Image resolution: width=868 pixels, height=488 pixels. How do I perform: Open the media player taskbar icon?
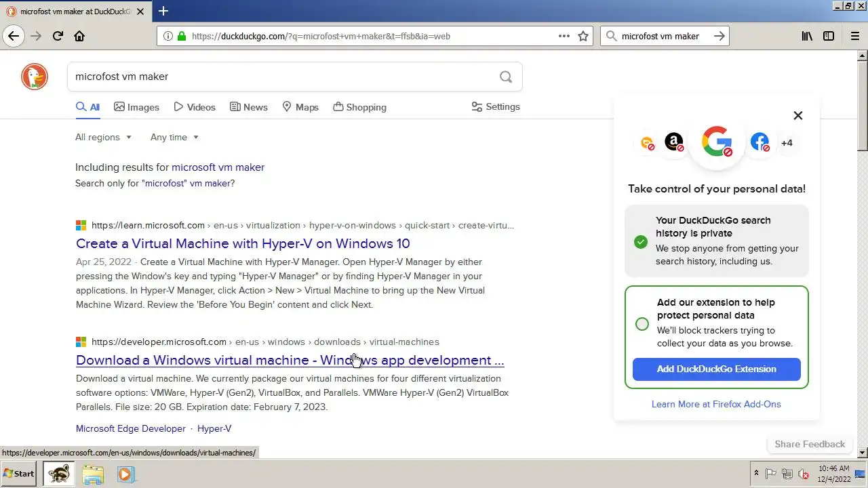(x=125, y=474)
